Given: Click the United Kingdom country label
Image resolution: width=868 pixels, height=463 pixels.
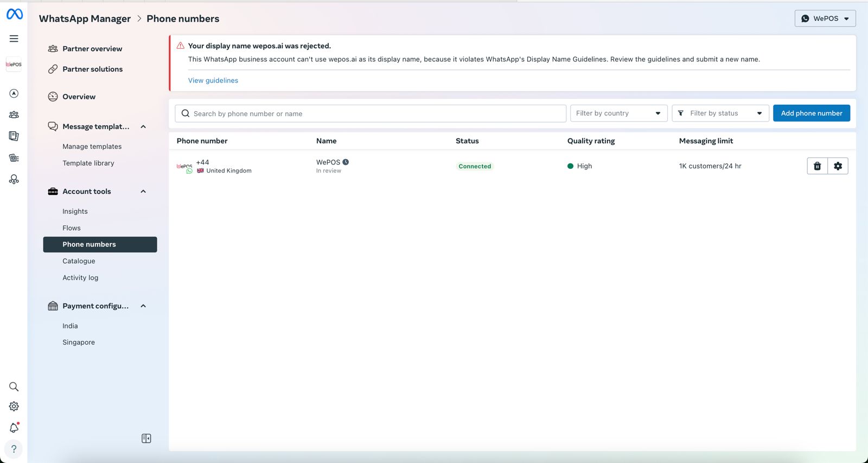Looking at the screenshot, I should pos(229,170).
